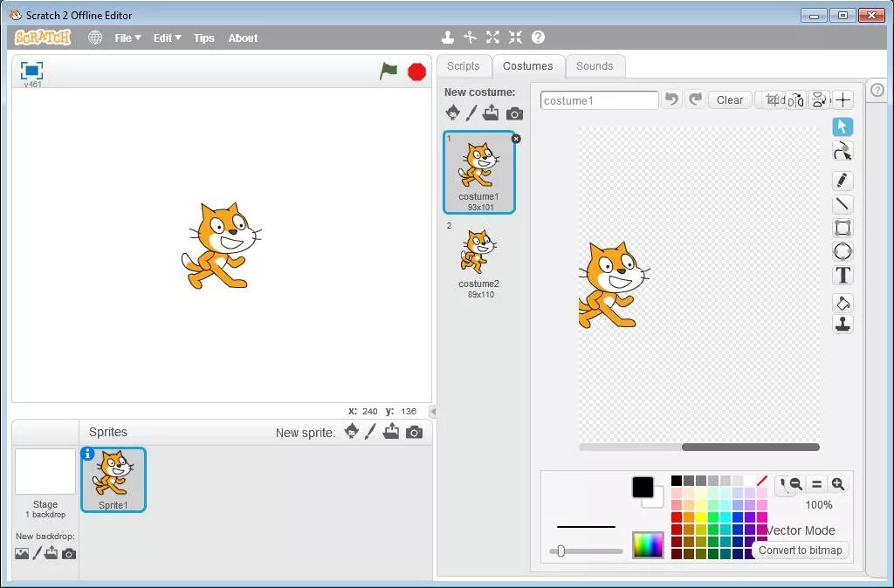Select the costume2 thumbnail
The image size is (894, 588).
(479, 260)
